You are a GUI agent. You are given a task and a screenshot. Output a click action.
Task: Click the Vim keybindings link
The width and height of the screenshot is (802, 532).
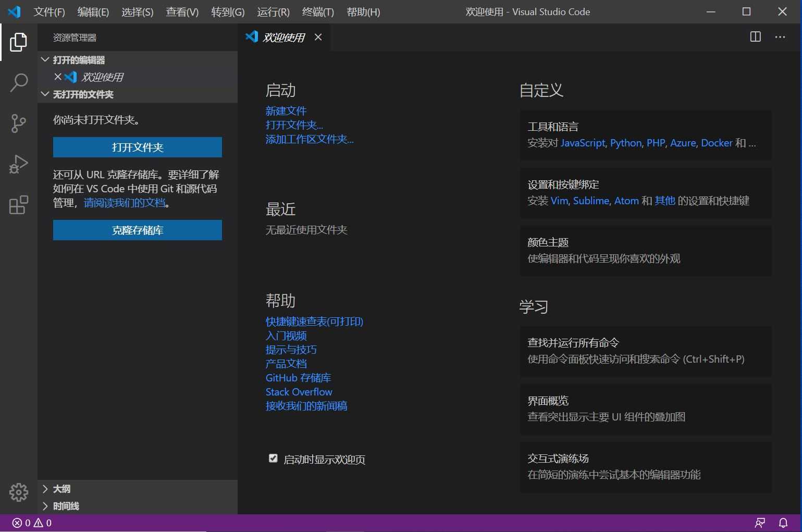559,201
